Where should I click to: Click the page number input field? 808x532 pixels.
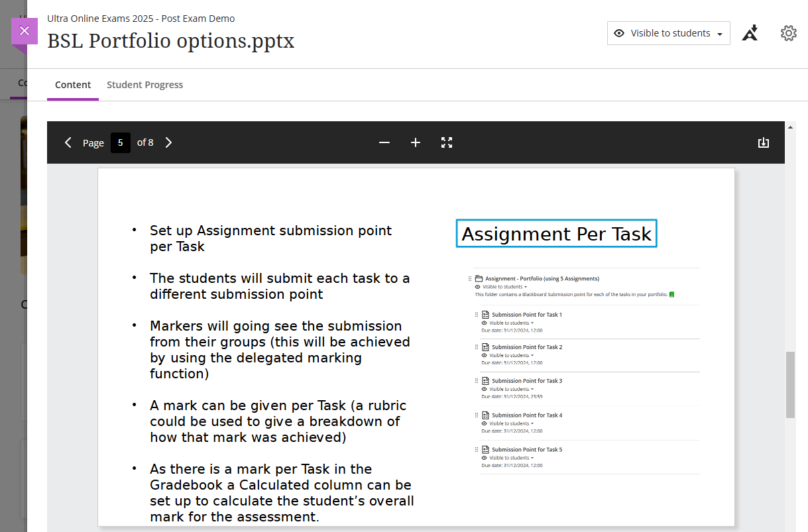pyautogui.click(x=121, y=142)
